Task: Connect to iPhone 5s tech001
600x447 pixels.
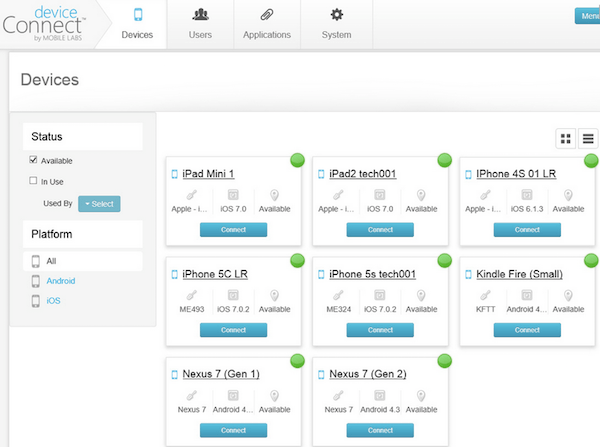Action: [x=380, y=330]
